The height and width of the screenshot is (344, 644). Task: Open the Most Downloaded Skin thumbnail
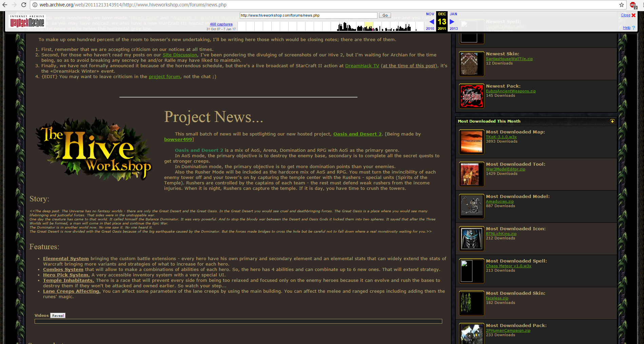coord(471,303)
